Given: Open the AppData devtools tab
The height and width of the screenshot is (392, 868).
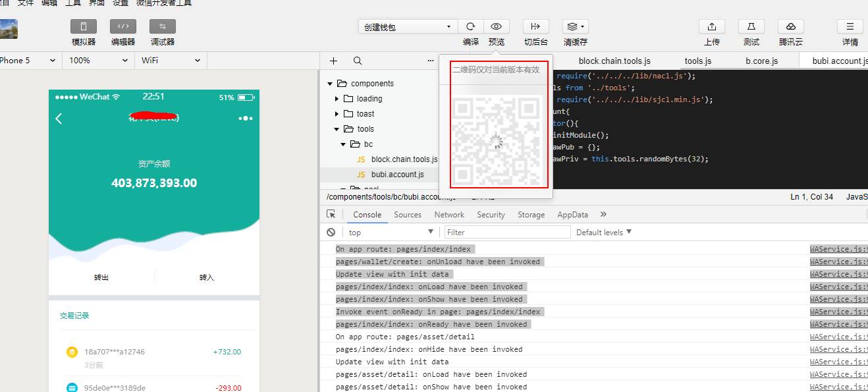Looking at the screenshot, I should click(x=572, y=215).
